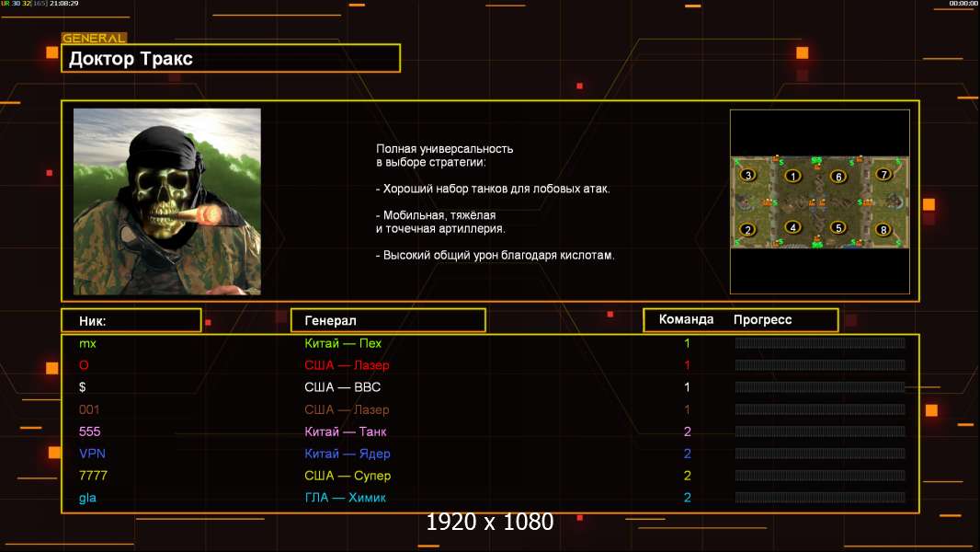Pick start position 3 on the minimap
Viewport: 980px width, 552px height.
(748, 175)
